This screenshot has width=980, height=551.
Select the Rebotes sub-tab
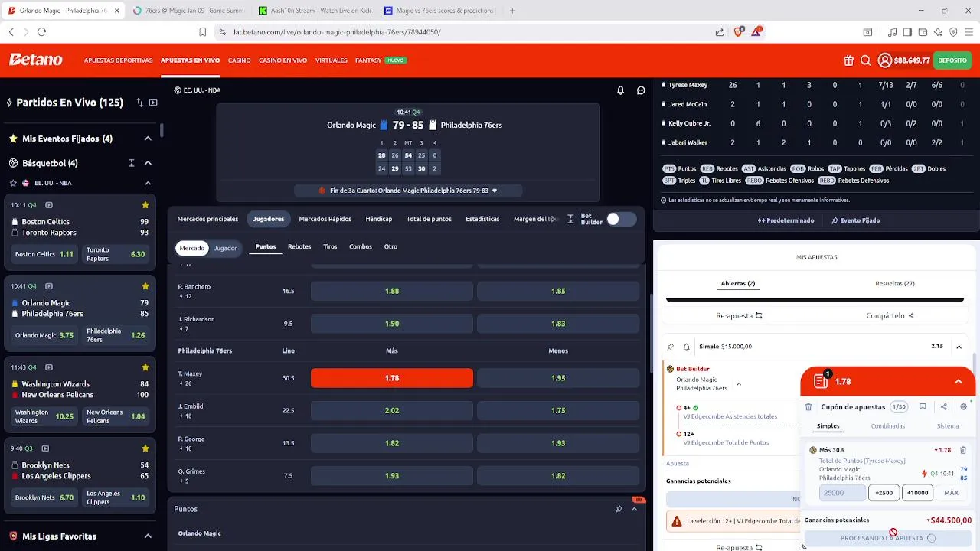tap(299, 247)
